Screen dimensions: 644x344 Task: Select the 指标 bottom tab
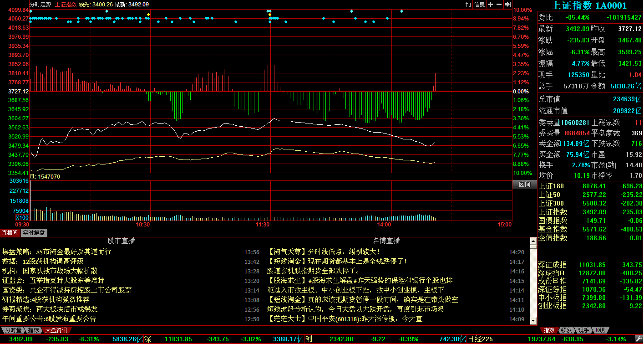(33, 330)
